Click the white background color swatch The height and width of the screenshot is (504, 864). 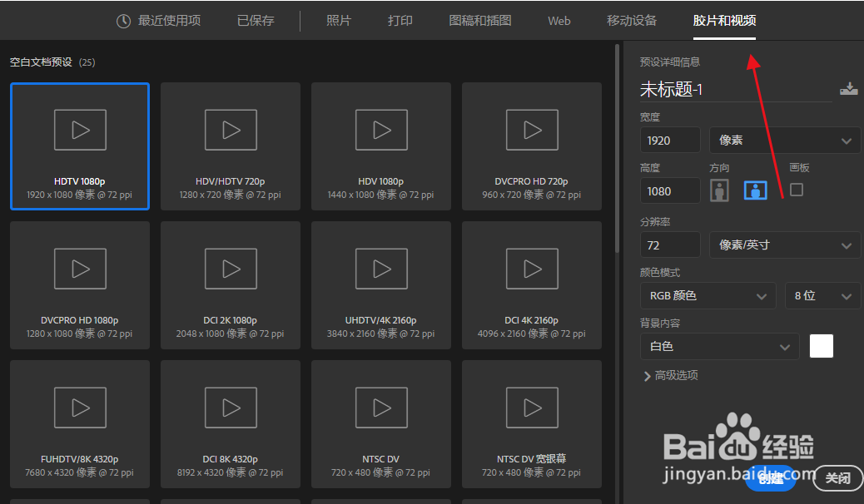(x=821, y=346)
